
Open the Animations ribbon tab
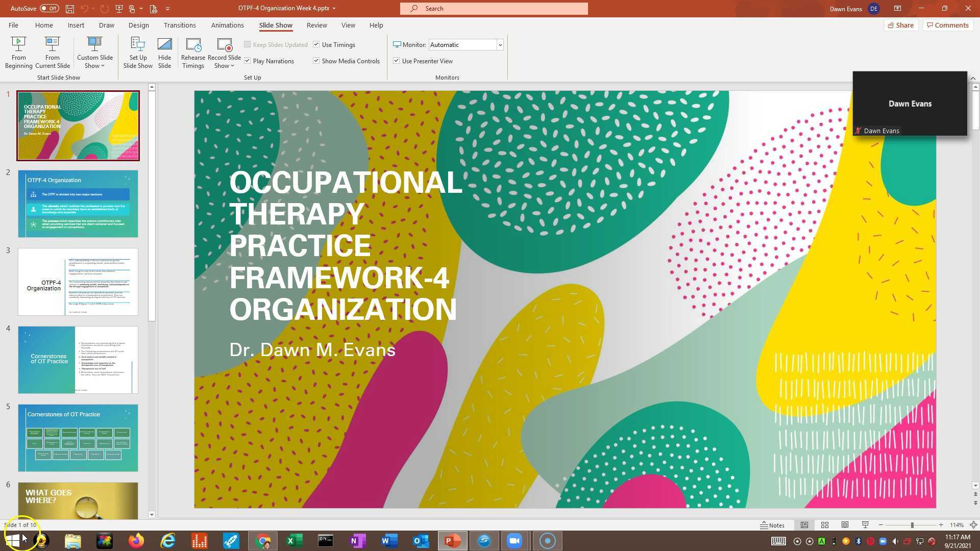[x=228, y=25]
